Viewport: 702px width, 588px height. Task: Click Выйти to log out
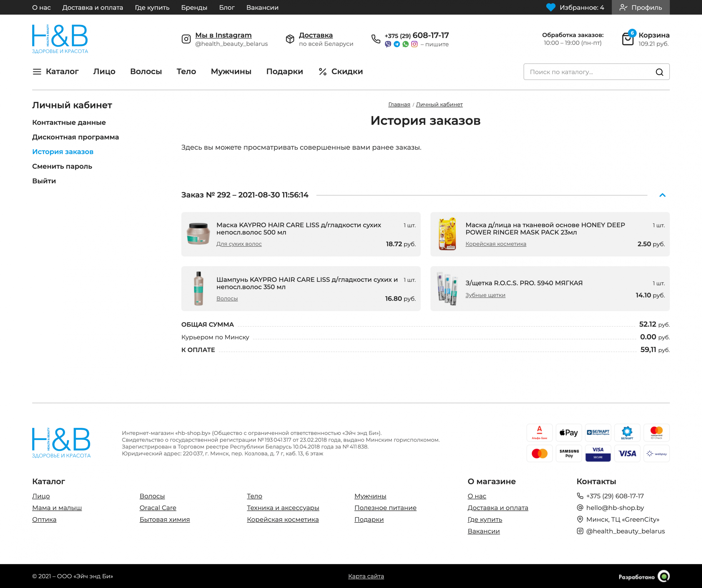coord(44,181)
